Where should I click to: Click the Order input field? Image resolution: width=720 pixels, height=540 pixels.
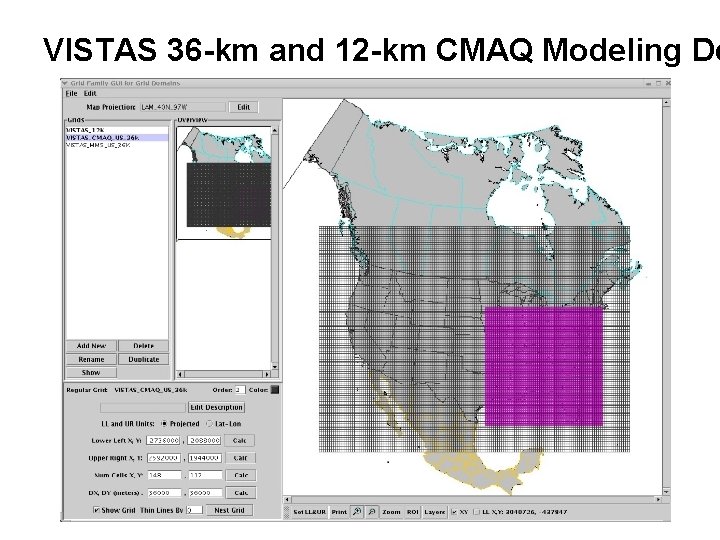click(240, 390)
